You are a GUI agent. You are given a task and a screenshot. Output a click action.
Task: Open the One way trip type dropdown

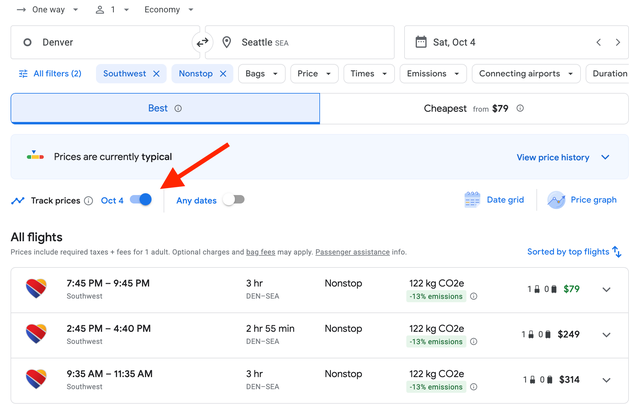[47, 10]
